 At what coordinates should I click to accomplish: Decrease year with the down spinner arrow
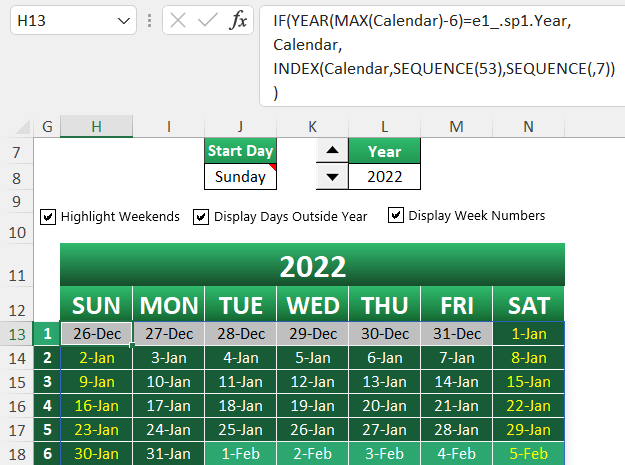tap(332, 177)
